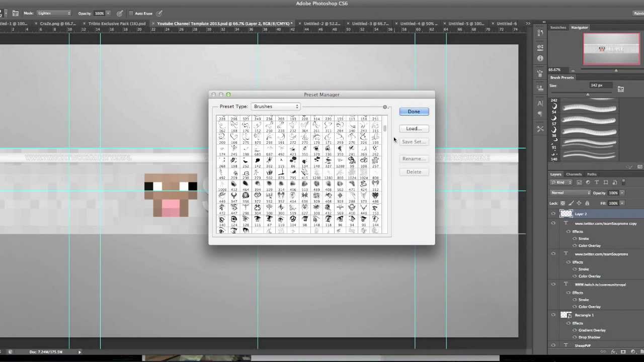Click the options bar Opacity 100% field
The width and height of the screenshot is (644, 362).
click(x=99, y=13)
